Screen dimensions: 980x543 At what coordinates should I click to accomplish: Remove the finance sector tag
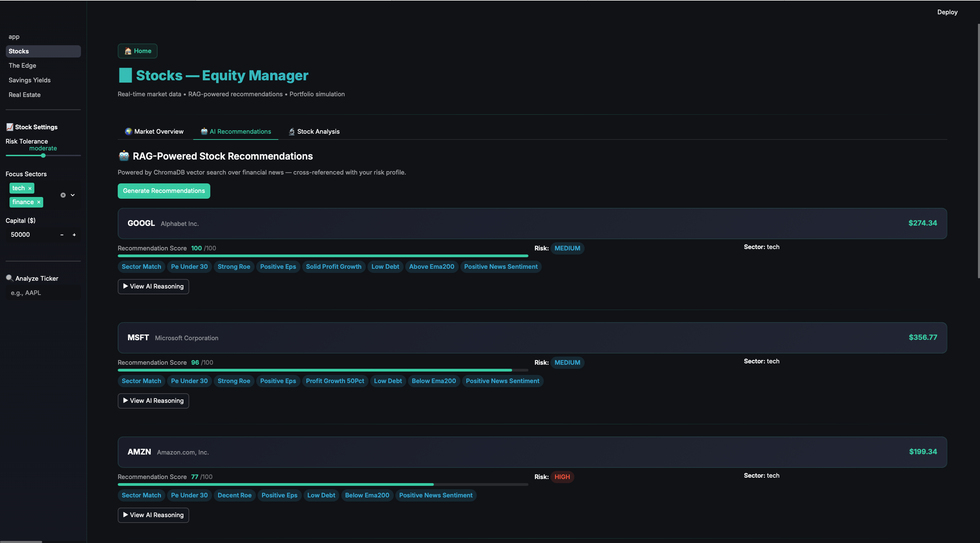tap(38, 202)
